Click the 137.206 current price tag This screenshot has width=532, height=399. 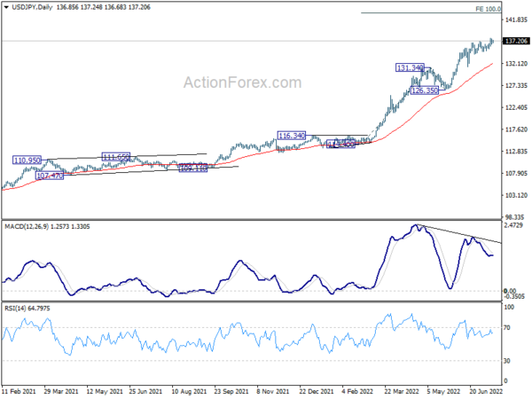[x=516, y=41]
